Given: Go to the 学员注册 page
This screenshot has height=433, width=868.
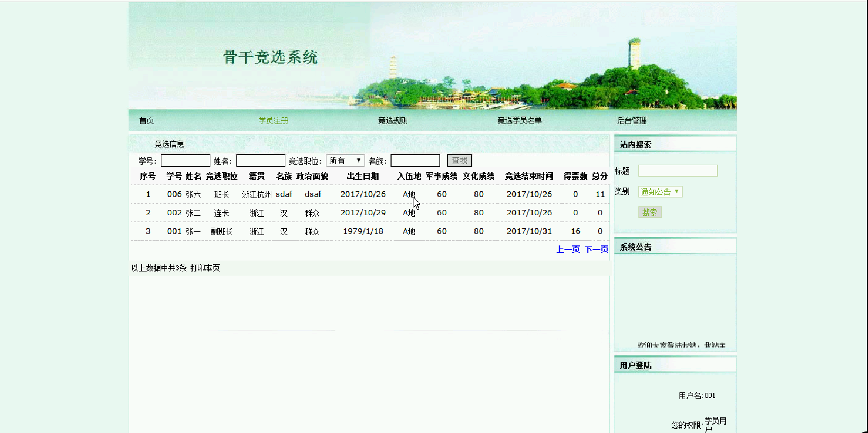Looking at the screenshot, I should point(273,120).
